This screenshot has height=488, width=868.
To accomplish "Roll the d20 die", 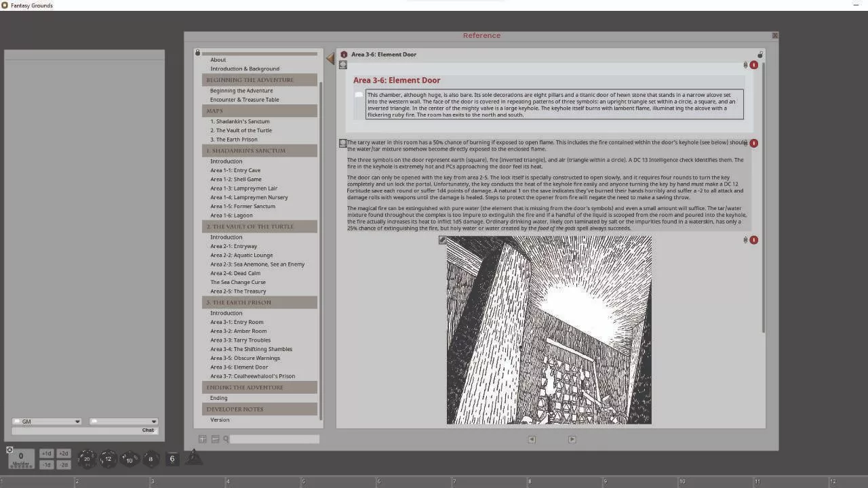I will [86, 459].
